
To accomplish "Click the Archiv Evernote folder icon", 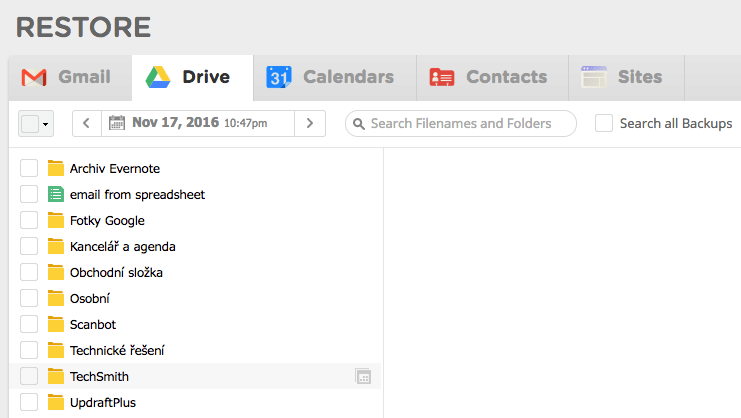I will (x=56, y=169).
